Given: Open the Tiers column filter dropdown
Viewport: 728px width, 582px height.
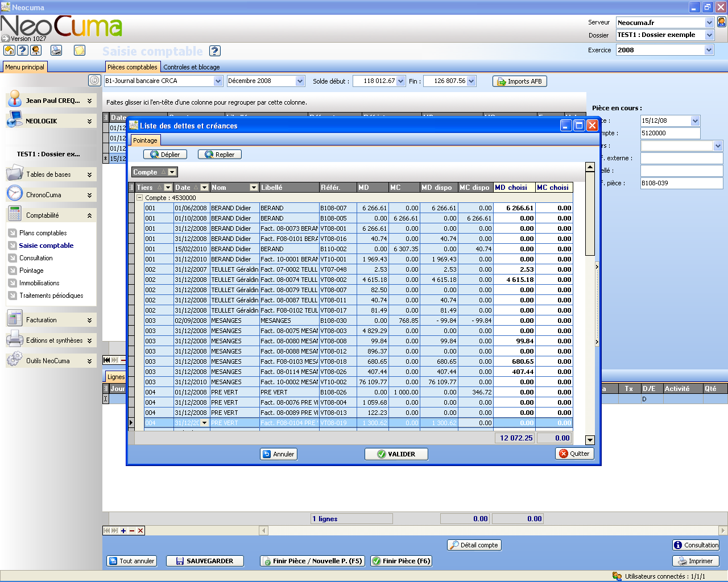Looking at the screenshot, I should (168, 188).
